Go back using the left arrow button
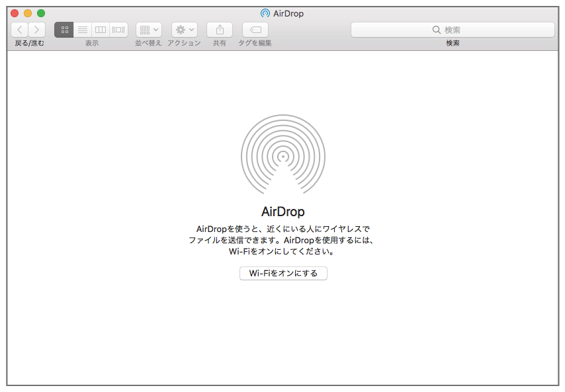Screen dimensions: 565x392 (20, 30)
